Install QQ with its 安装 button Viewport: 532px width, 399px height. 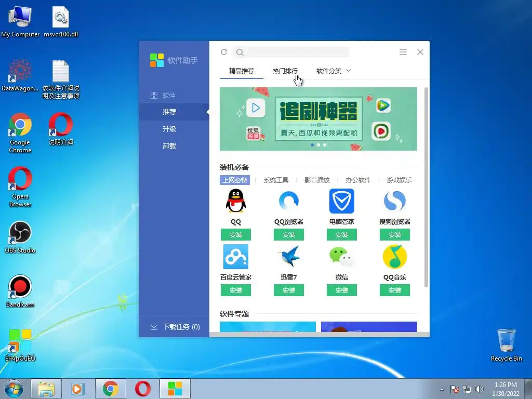click(236, 234)
